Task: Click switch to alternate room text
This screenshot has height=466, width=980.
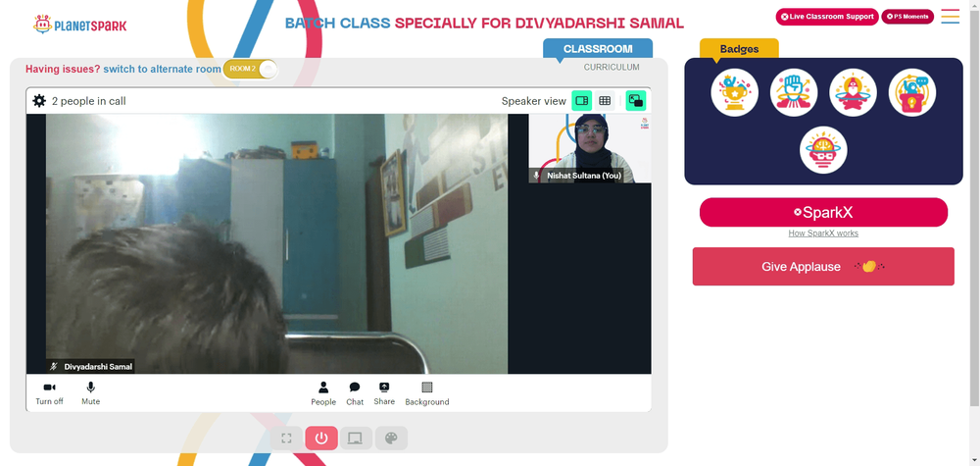Action: (162, 69)
